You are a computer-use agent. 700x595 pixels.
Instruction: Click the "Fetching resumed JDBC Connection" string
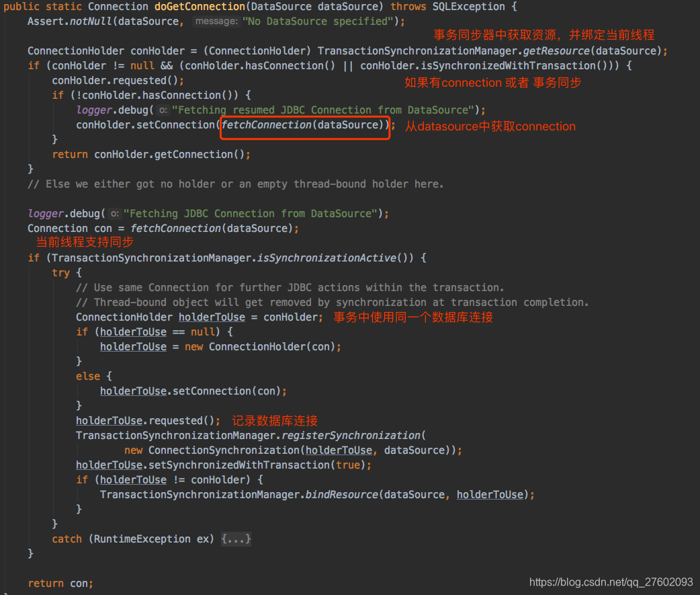(x=323, y=110)
